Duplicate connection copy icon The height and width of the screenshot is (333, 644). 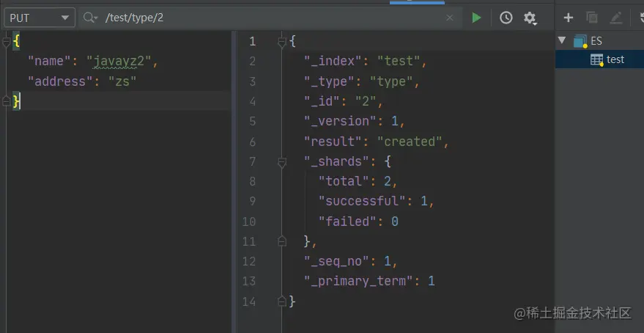pyautogui.click(x=592, y=18)
